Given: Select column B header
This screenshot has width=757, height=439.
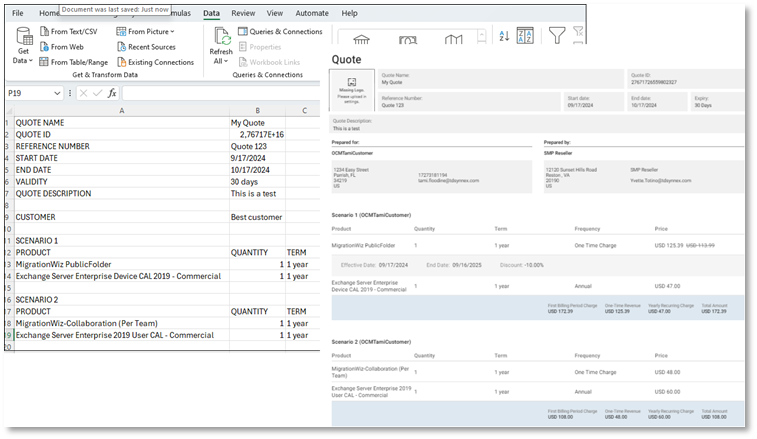Looking at the screenshot, I should click(x=257, y=111).
